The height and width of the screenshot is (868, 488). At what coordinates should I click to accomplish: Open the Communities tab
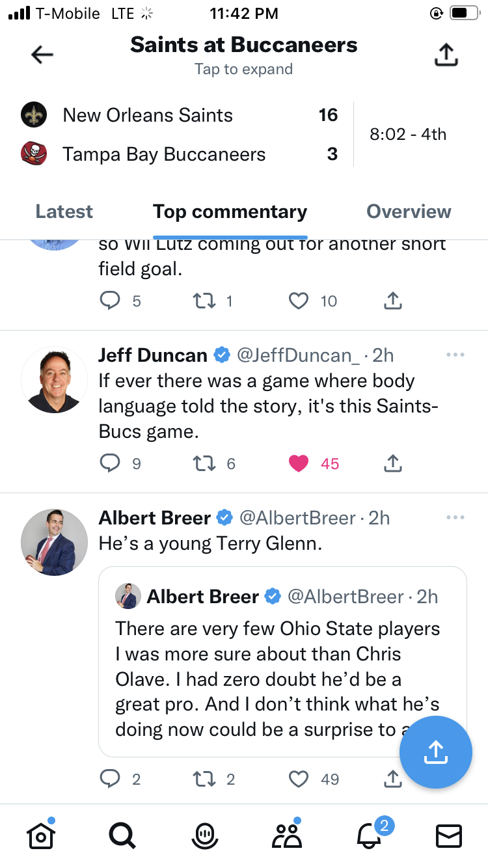(286, 835)
